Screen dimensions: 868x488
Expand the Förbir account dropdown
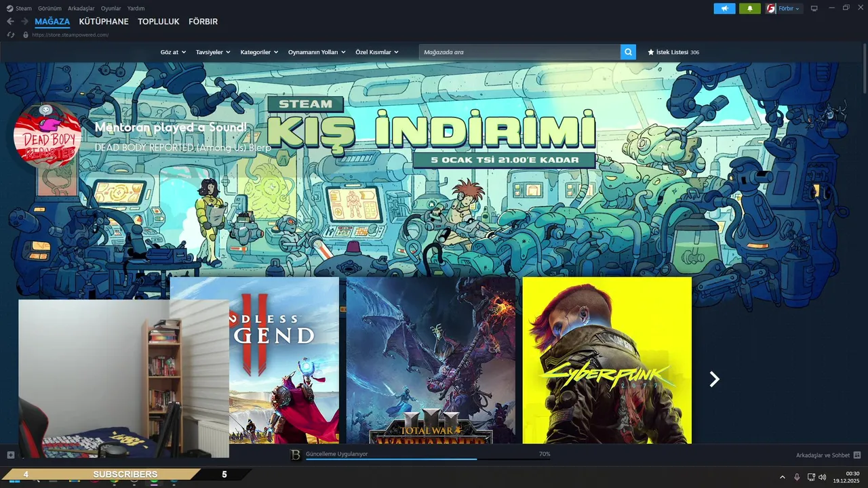pos(789,9)
